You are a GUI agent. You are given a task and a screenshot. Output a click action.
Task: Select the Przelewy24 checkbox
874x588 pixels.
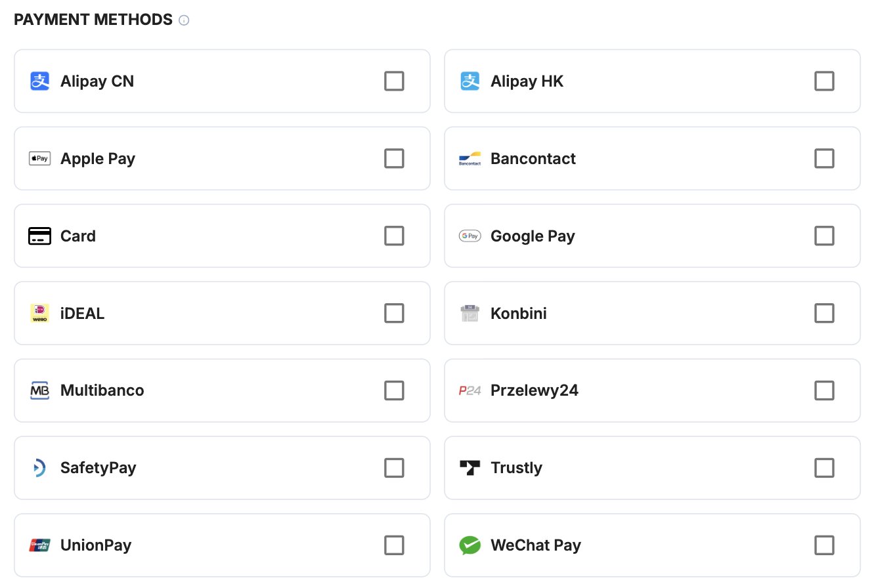(824, 390)
